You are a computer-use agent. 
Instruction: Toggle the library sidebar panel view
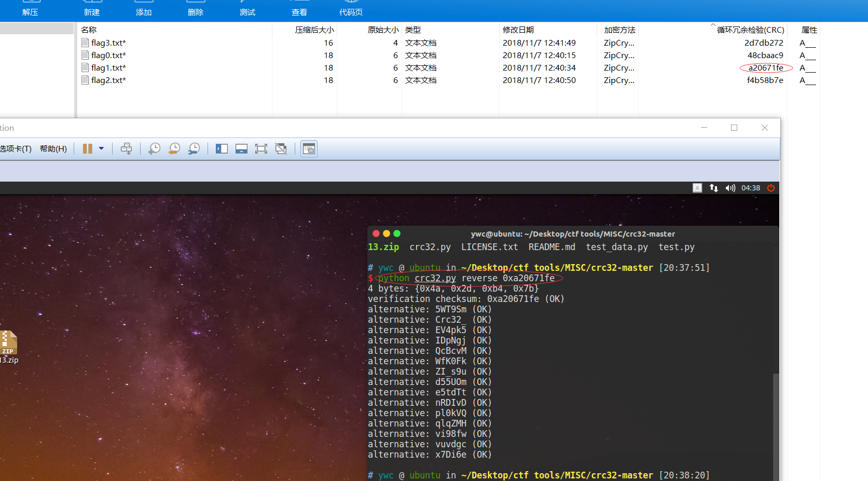[x=222, y=149]
